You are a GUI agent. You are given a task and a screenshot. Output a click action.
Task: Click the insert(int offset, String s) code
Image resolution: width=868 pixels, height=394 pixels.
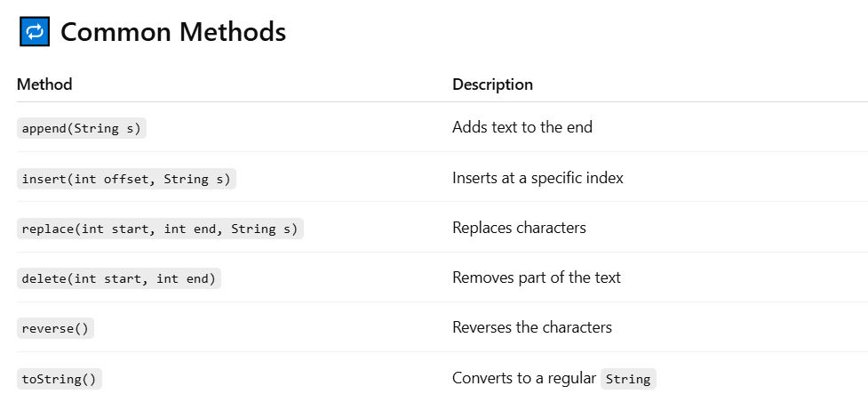coord(126,179)
